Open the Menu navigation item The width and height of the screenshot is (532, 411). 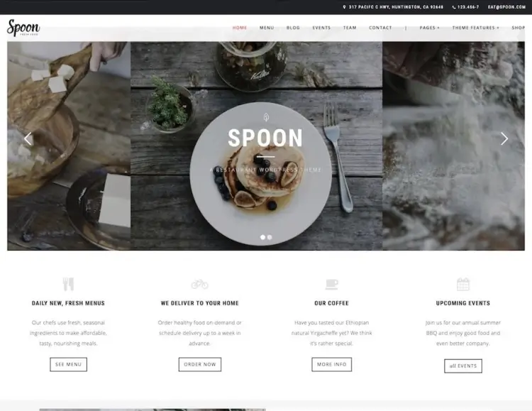[267, 28]
